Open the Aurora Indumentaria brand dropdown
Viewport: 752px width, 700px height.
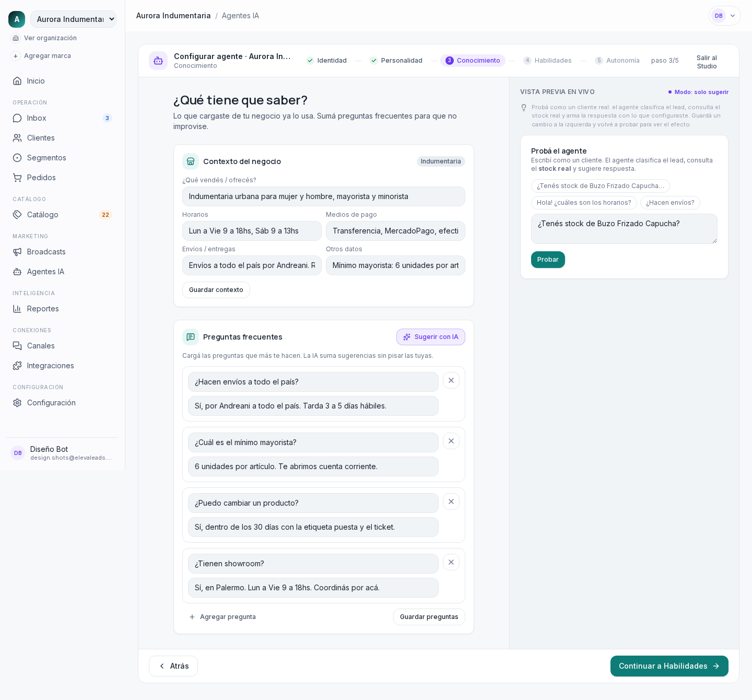pyautogui.click(x=73, y=19)
